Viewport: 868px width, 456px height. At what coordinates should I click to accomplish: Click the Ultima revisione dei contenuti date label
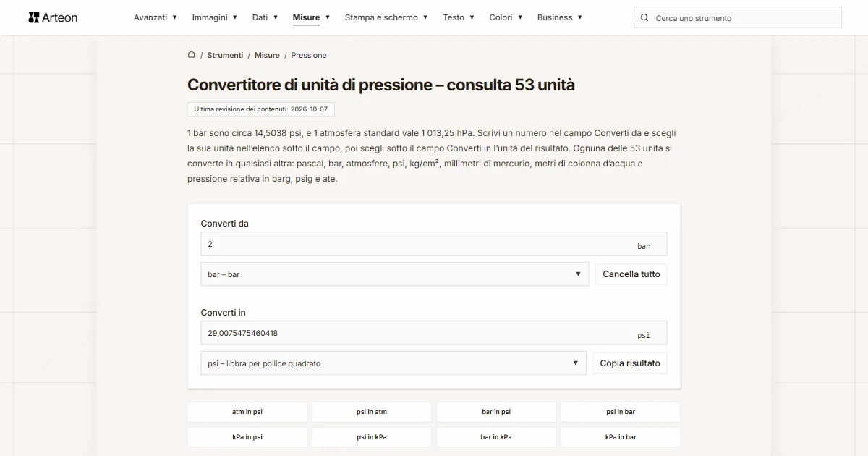[261, 109]
